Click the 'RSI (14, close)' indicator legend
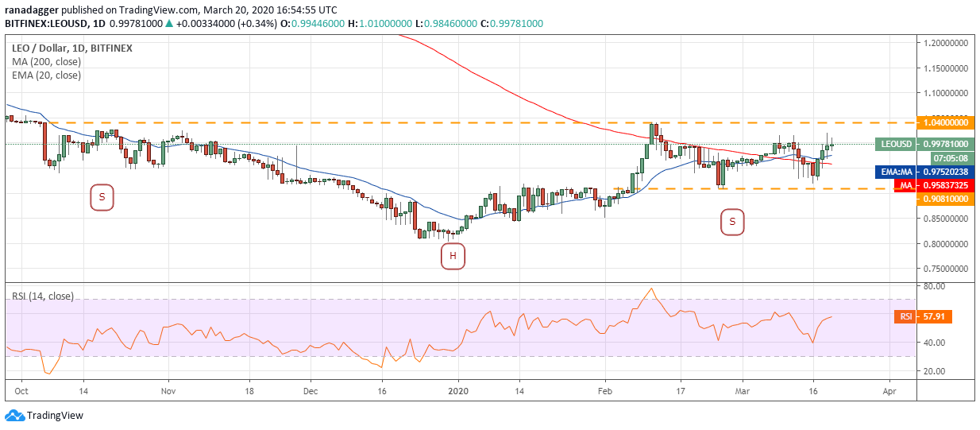Viewport: 980px width, 430px height. pyautogui.click(x=42, y=296)
